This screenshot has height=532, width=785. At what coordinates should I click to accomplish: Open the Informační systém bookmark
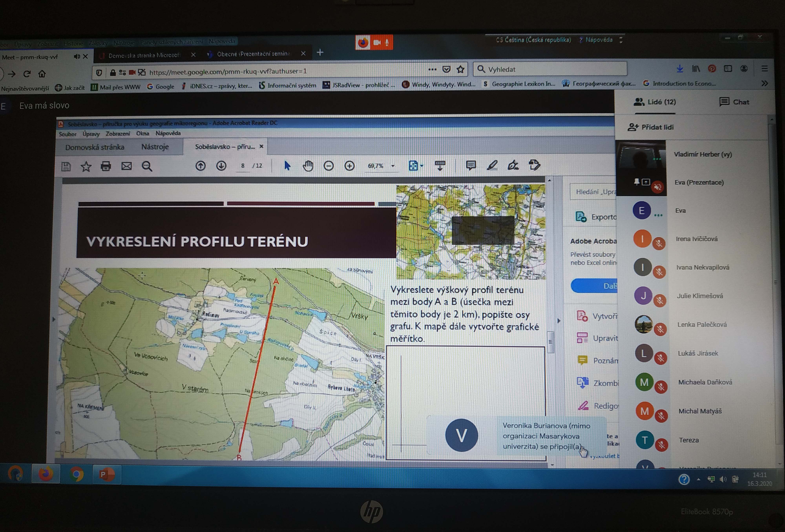click(x=288, y=85)
